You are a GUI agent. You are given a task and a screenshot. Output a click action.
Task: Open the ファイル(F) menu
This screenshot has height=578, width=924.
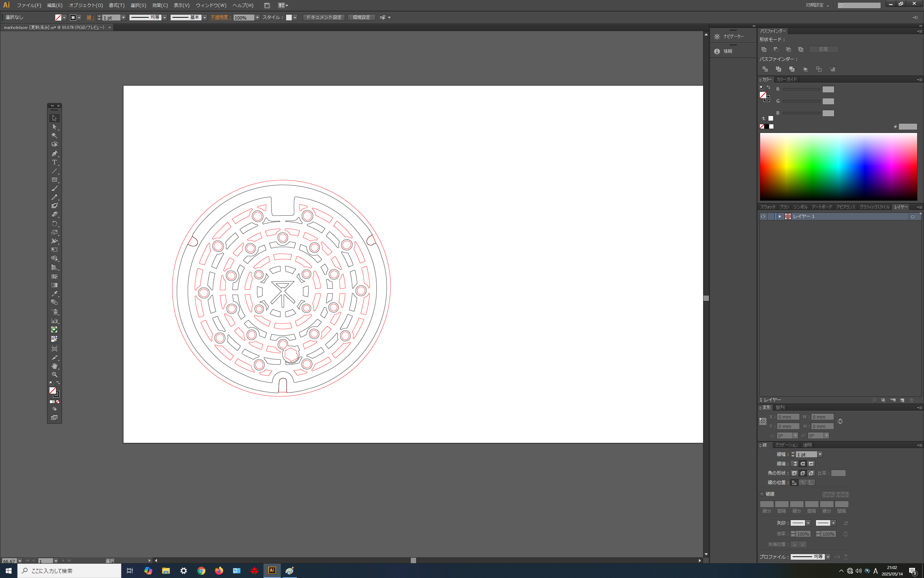point(29,5)
